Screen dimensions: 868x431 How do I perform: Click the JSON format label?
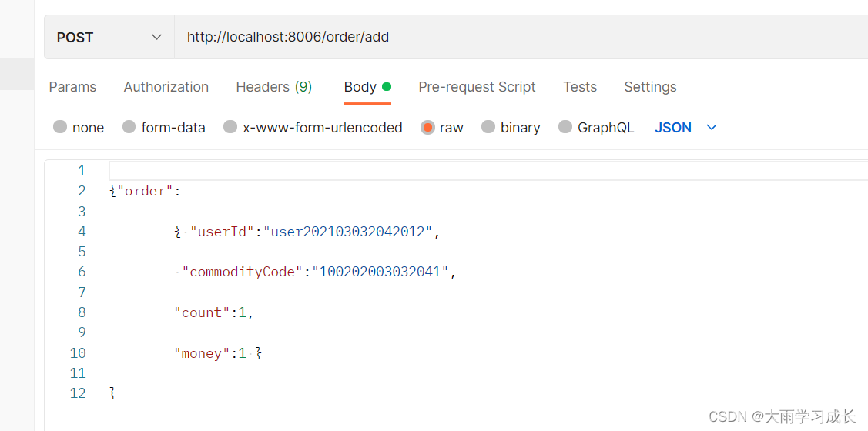[x=673, y=128]
